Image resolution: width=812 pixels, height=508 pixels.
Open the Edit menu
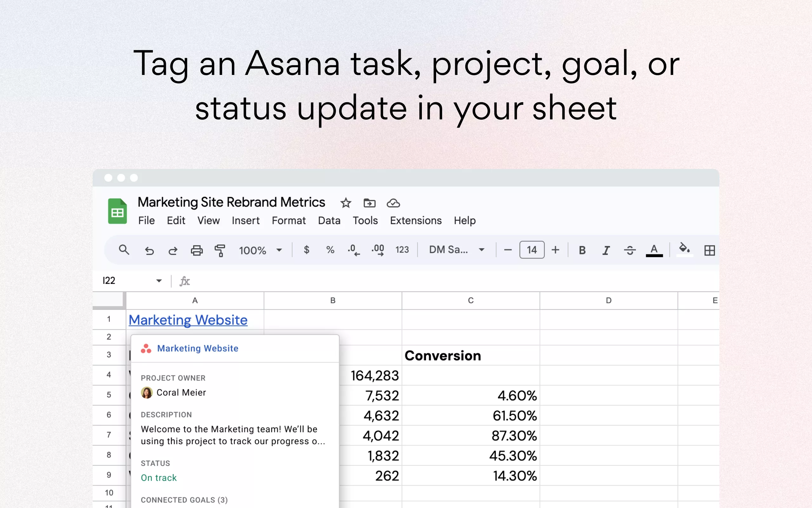176,220
